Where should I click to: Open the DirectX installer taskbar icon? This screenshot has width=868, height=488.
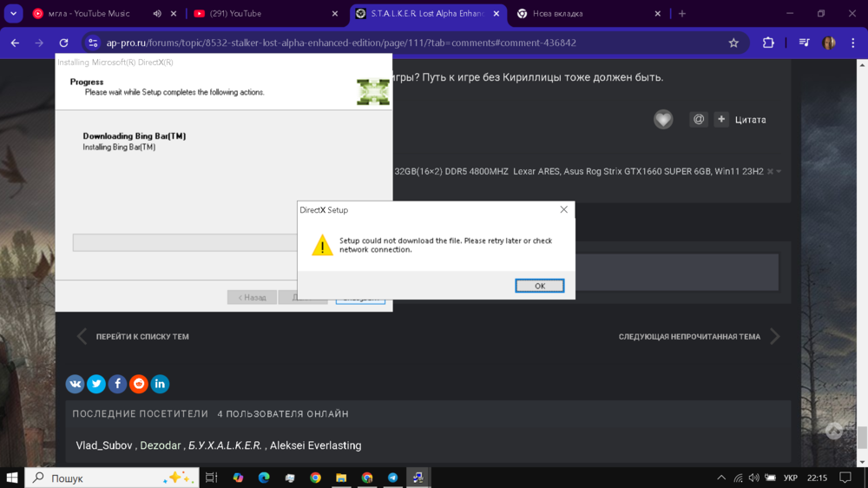[418, 478]
